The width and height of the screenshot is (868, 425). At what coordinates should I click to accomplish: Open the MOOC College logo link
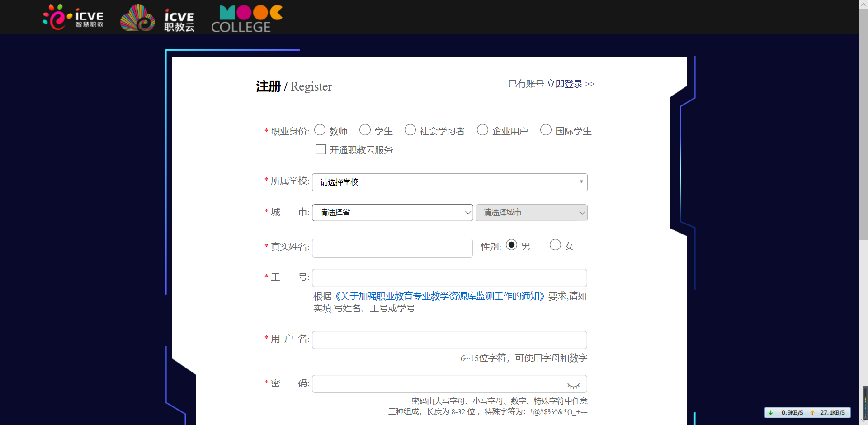246,19
